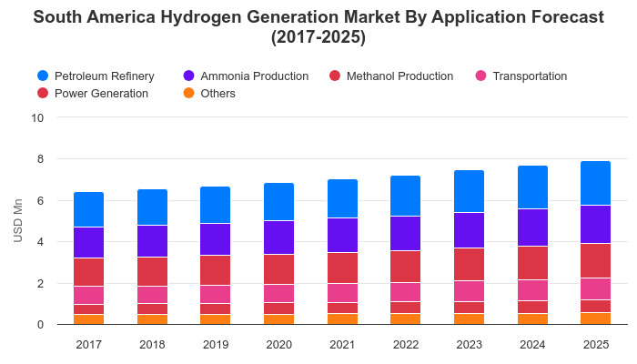Toggle the Ammonia Production legend label

pyautogui.click(x=255, y=76)
